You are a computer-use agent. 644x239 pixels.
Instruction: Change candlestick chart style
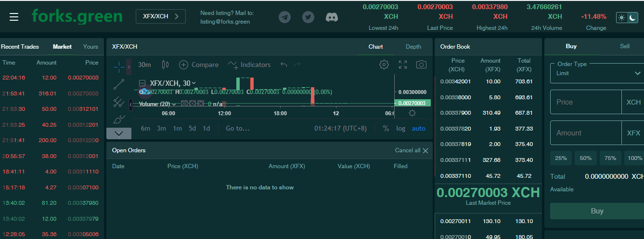click(x=166, y=65)
